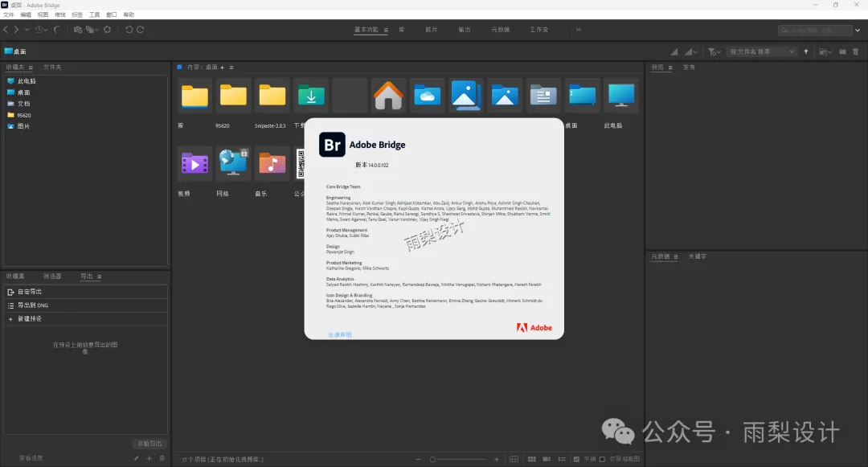Screen dimensions: 868x467
Task: Click the search input field
Action: [817, 30]
